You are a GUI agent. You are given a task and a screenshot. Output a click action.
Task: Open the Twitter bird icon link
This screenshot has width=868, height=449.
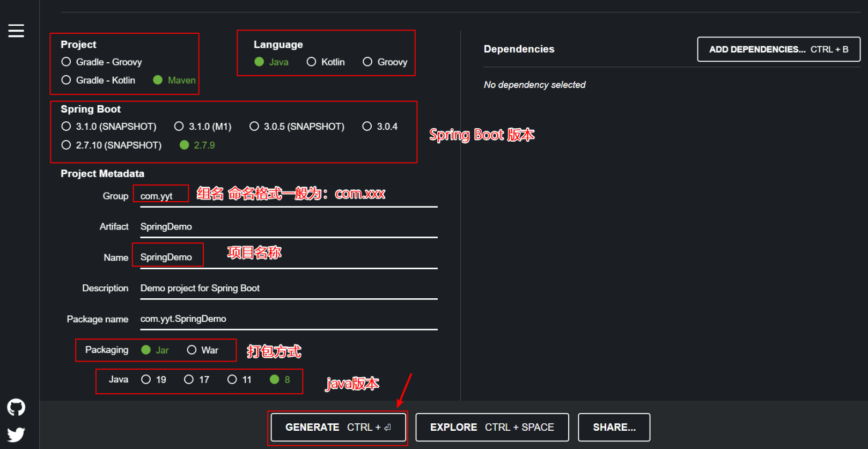click(x=16, y=434)
